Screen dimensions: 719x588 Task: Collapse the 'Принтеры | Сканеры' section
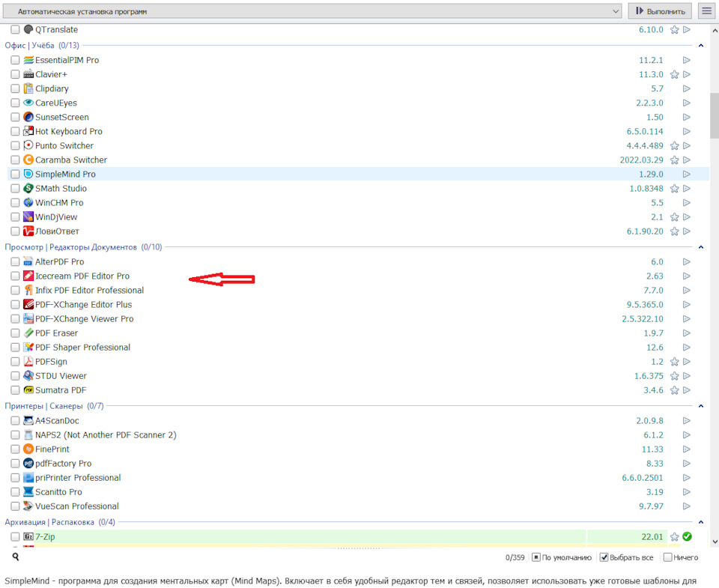point(701,406)
